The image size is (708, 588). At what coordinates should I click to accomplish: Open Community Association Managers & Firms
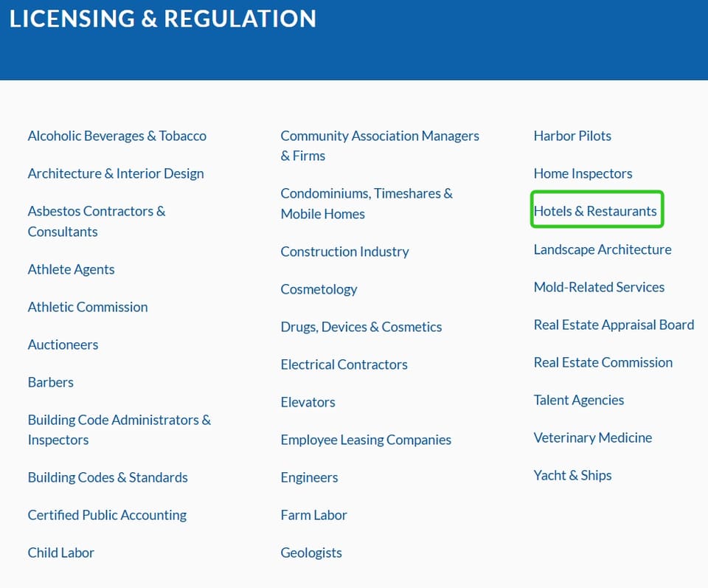[x=380, y=145]
